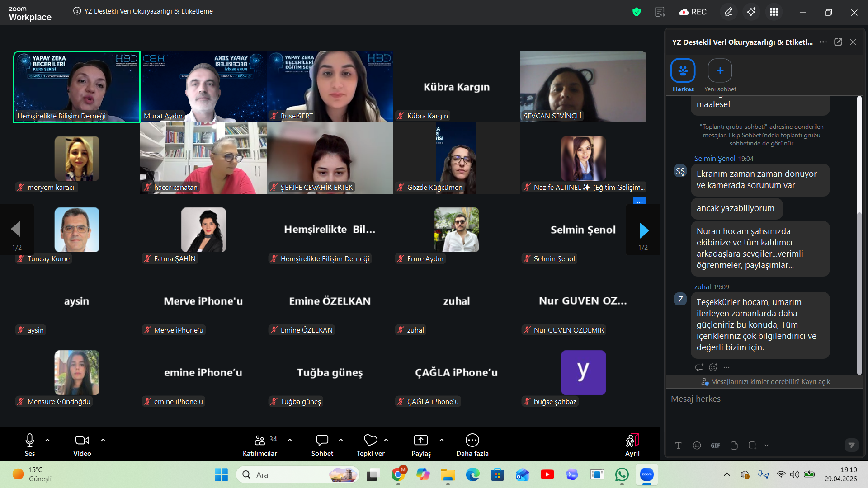This screenshot has height=488, width=868.
Task: Open the GIF picker in chat
Action: [x=715, y=446]
